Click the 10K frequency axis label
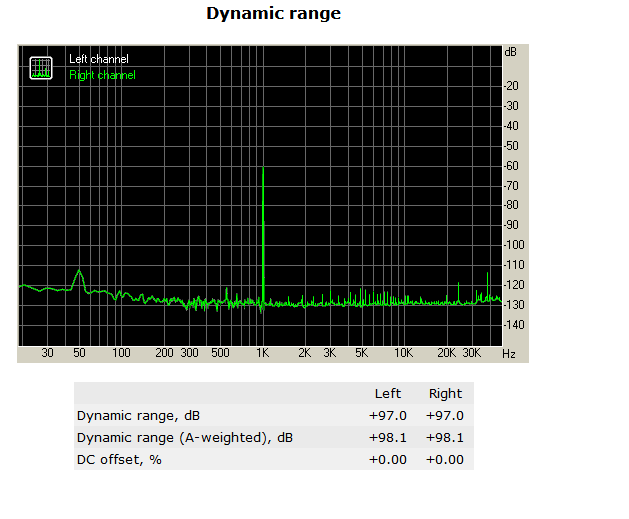629x519 pixels. 404,353
